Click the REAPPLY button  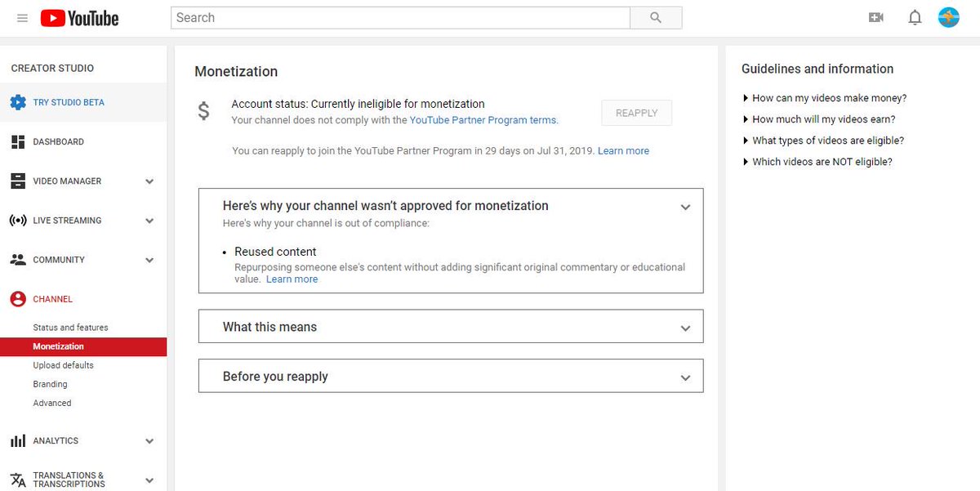click(636, 113)
